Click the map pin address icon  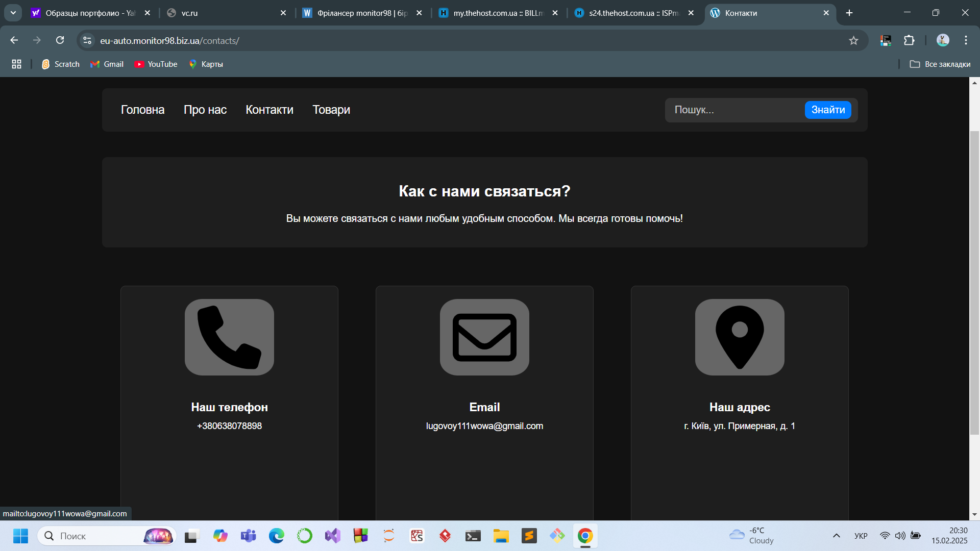coord(740,337)
